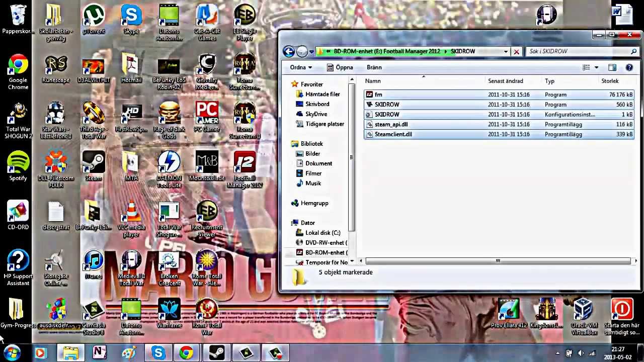Image resolution: width=644 pixels, height=362 pixels.
Task: Open the Skype icon on the desktop
Action: [x=131, y=20]
